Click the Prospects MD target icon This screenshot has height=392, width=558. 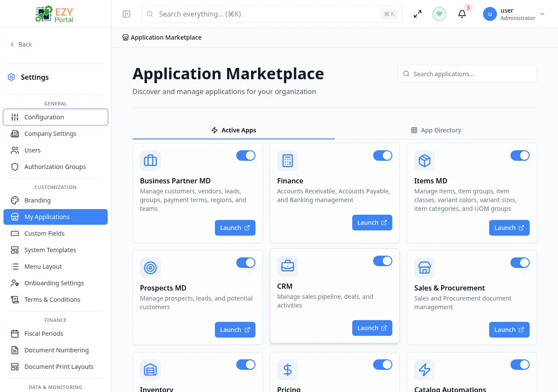(x=150, y=268)
